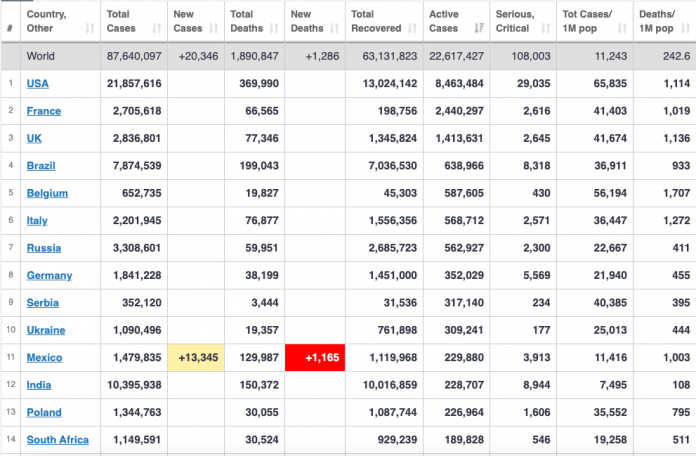
Task: Select the World row label
Action: click(40, 56)
